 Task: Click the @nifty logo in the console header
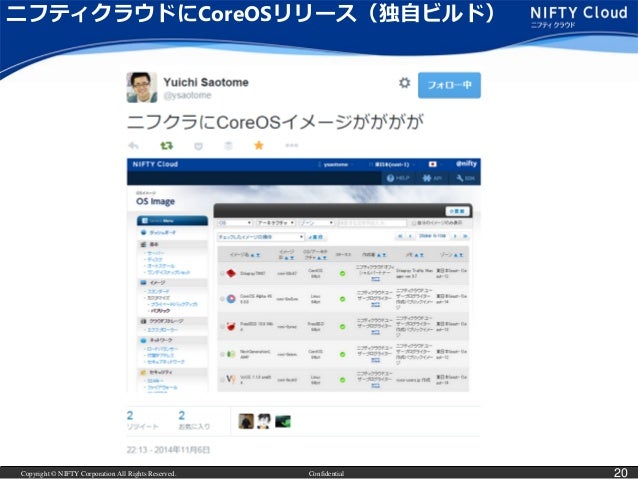pos(466,164)
